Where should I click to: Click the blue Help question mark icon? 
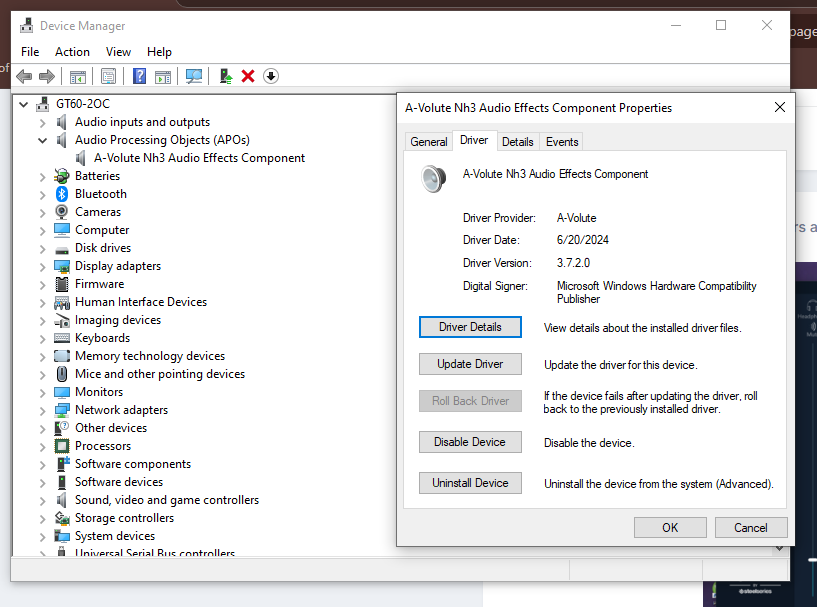click(x=140, y=77)
